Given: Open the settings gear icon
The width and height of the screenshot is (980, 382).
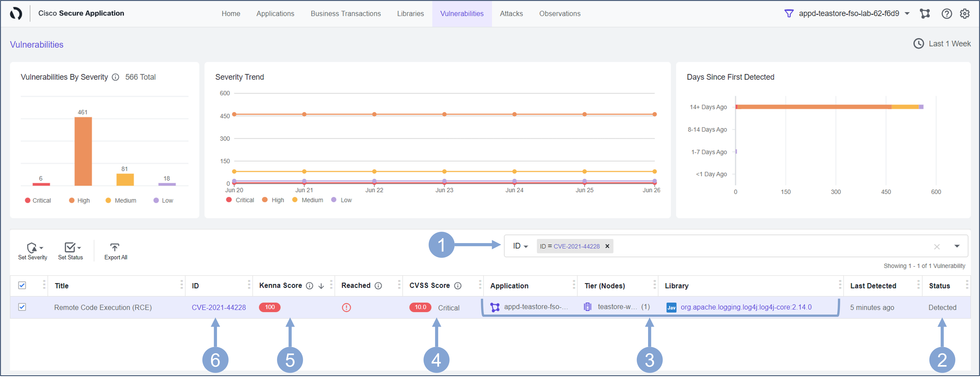Looking at the screenshot, I should coord(965,14).
